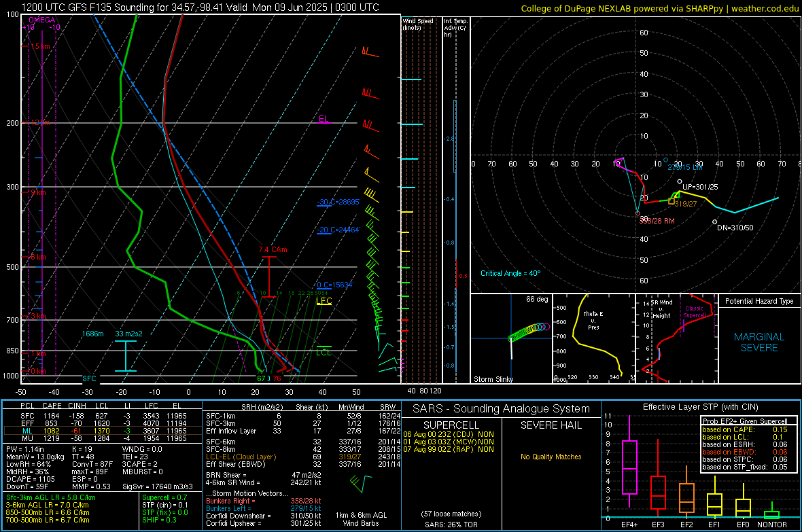Click the based on CAPE: 0.15 probability row
Image resolution: width=802 pixels, height=532 pixels.
click(745, 429)
